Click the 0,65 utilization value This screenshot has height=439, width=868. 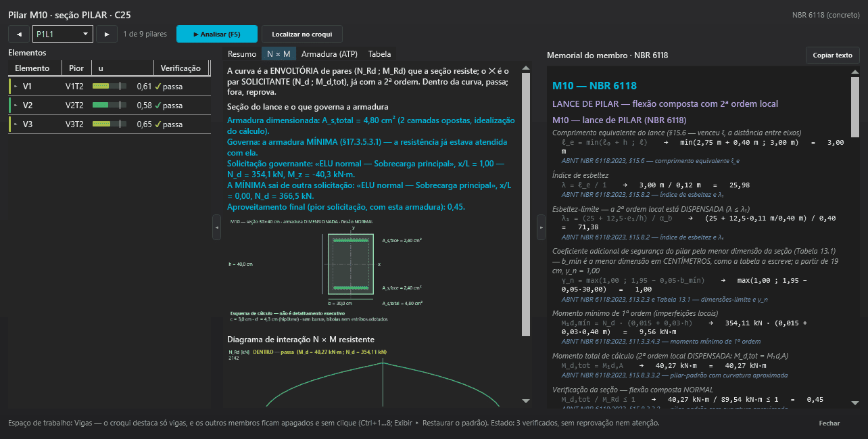(143, 124)
